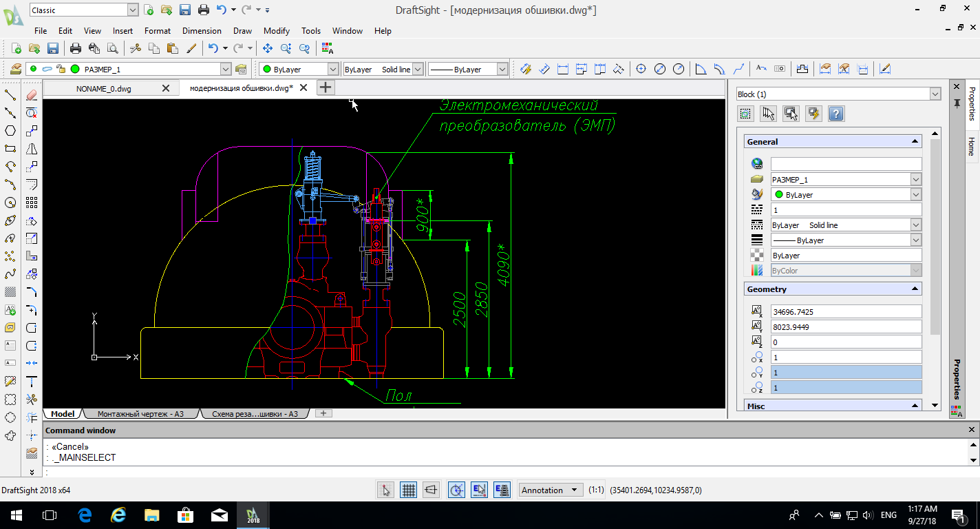Open the Classic workspace dropdown
Image resolution: width=980 pixels, height=529 pixels.
click(x=132, y=10)
